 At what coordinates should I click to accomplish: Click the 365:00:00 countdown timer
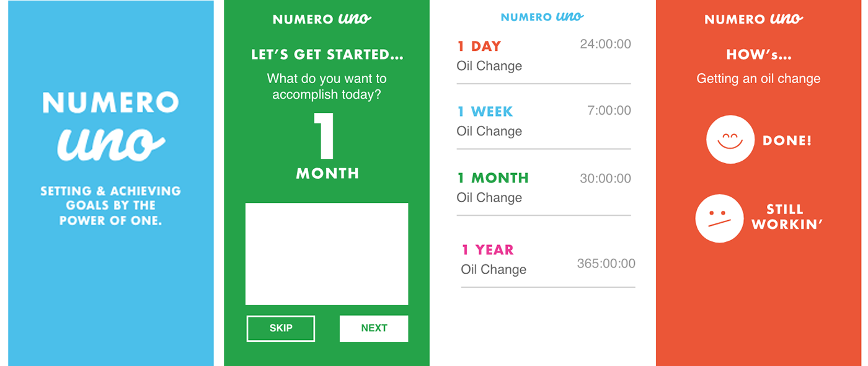[606, 263]
